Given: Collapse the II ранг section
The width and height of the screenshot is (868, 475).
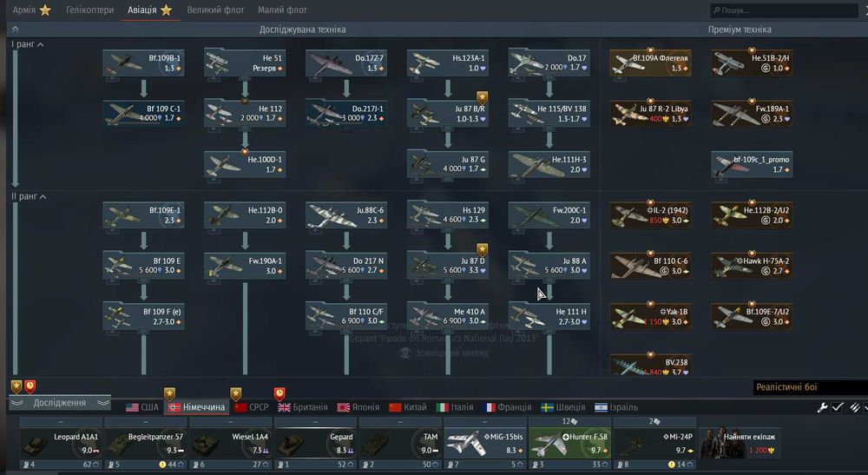Looking at the screenshot, I should pos(29,196).
